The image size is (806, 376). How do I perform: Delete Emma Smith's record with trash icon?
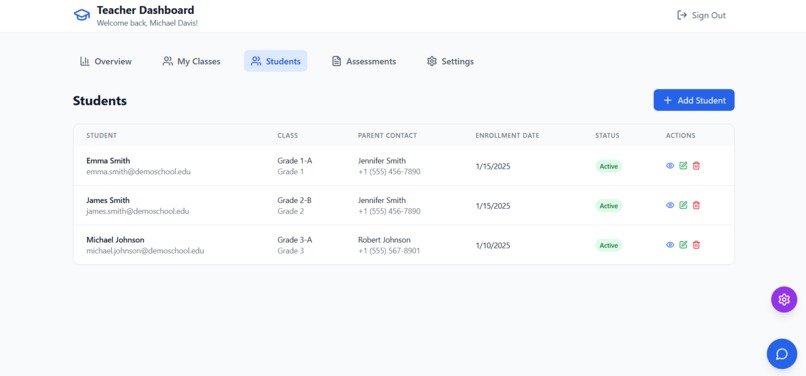[696, 166]
